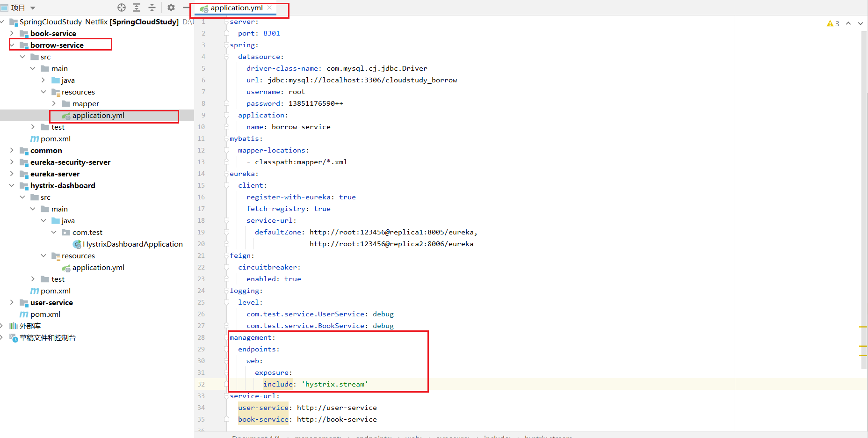This screenshot has height=438, width=868.
Task: Fold the eureka block at line 14
Action: pyautogui.click(x=226, y=174)
